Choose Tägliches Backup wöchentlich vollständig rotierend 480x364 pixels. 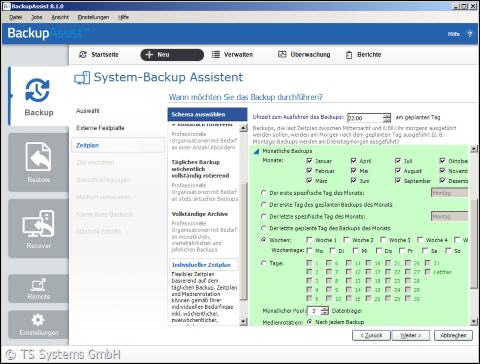click(x=200, y=169)
